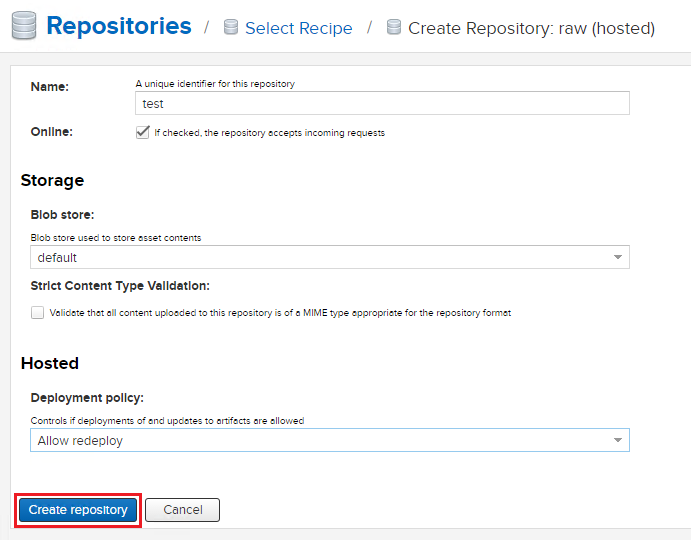Image resolution: width=691 pixels, height=540 pixels.
Task: Open the Blob store dropdown arrow
Action: pos(618,257)
